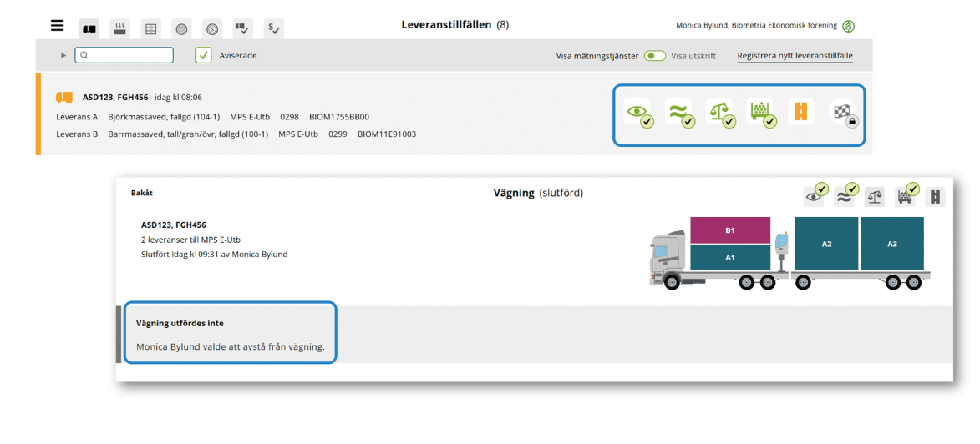Click text Björkmassaved, fallgd (104-1)
980x444 pixels.
click(164, 116)
